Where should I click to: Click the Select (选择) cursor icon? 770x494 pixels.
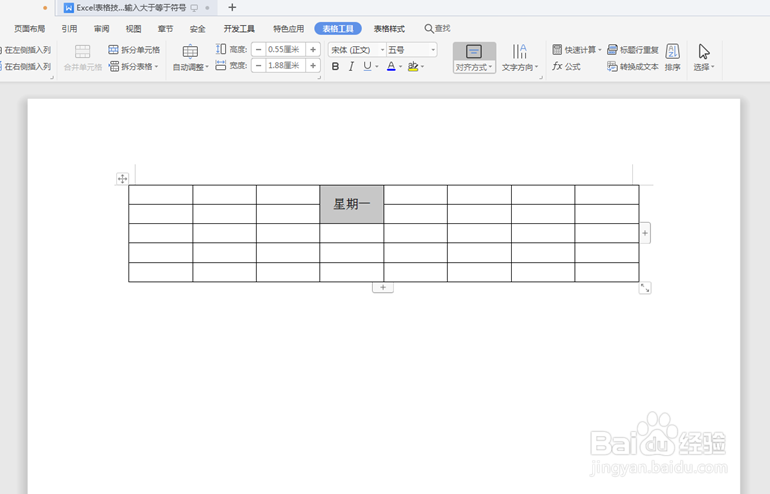click(704, 52)
